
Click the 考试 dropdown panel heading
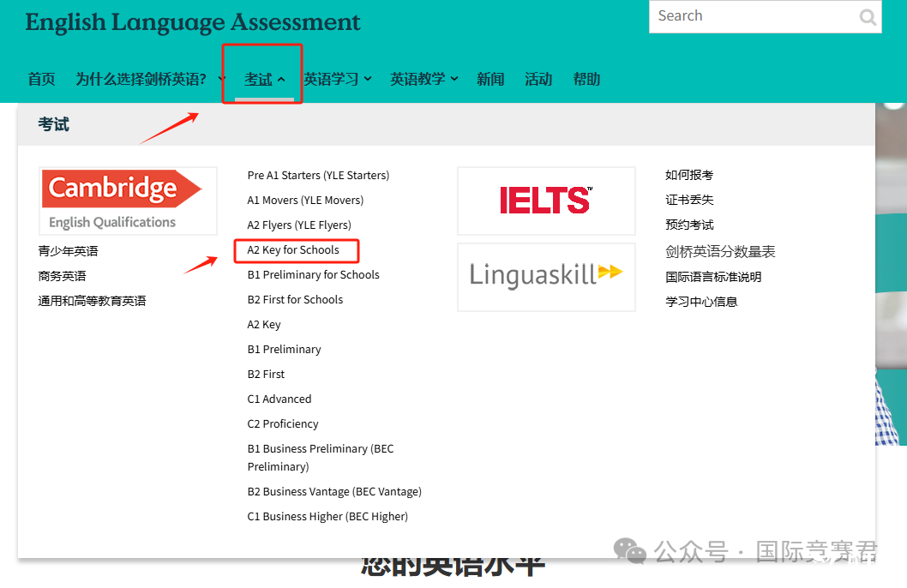point(53,124)
